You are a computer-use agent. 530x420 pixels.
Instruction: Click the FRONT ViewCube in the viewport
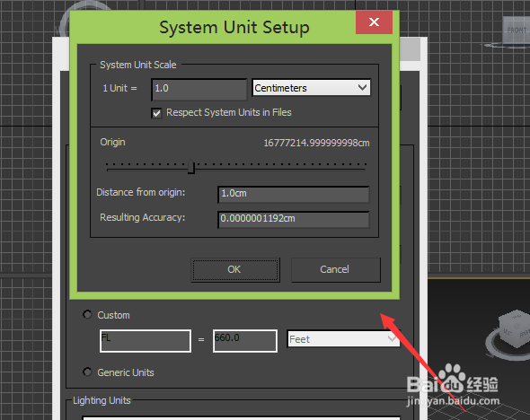[517, 31]
